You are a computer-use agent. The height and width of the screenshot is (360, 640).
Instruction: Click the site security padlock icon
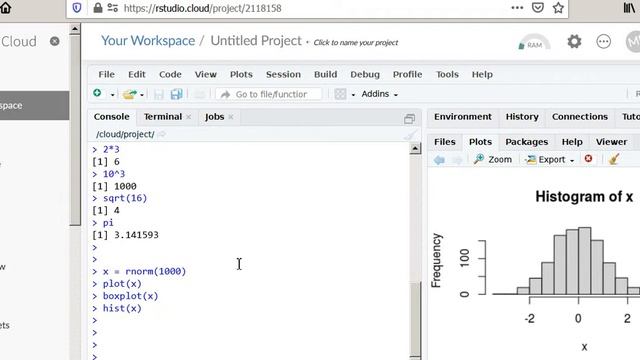[x=98, y=8]
